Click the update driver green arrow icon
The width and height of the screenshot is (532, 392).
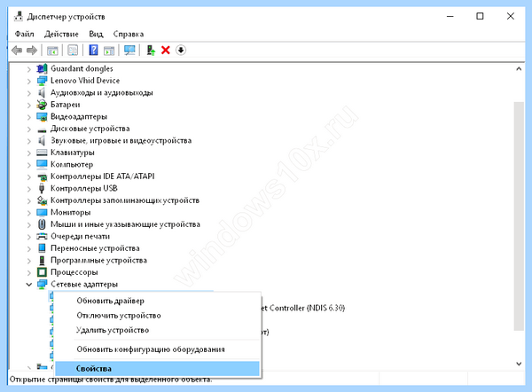151,51
